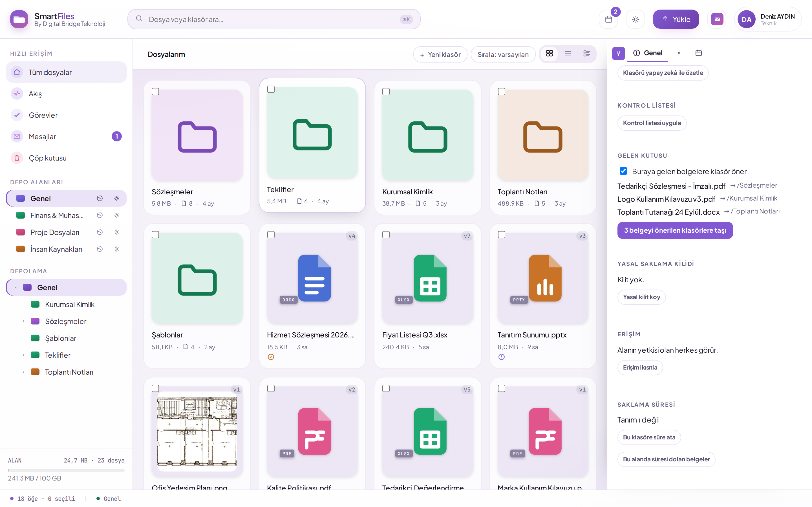812x507 pixels.
Task: Open the purple mail icon in header
Action: pos(717,19)
